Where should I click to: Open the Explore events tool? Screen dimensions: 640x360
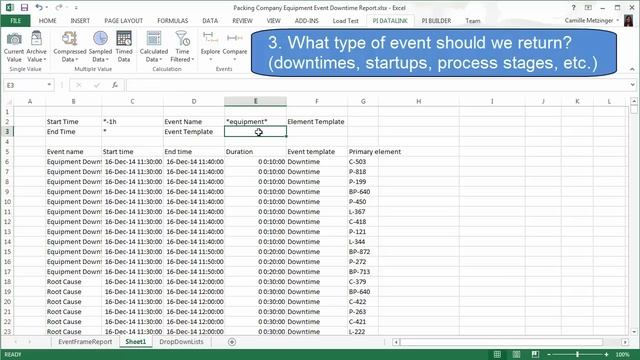click(x=210, y=47)
